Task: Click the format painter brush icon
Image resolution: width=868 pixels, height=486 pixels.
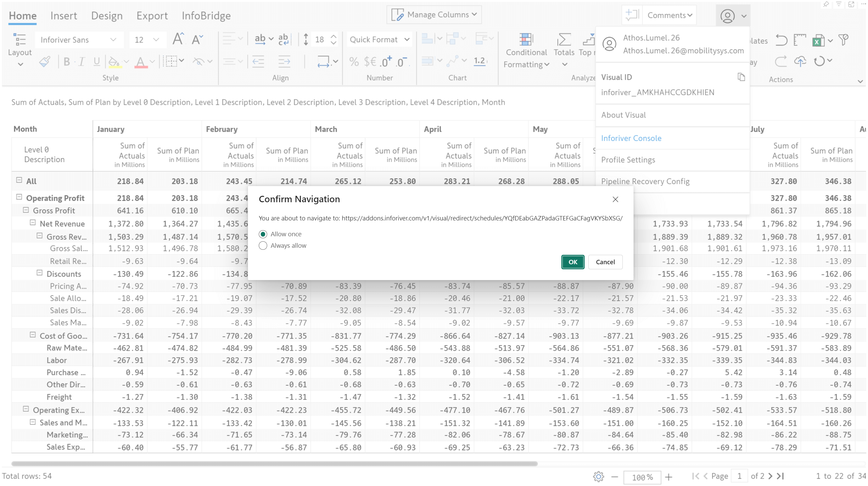Action: [x=45, y=62]
